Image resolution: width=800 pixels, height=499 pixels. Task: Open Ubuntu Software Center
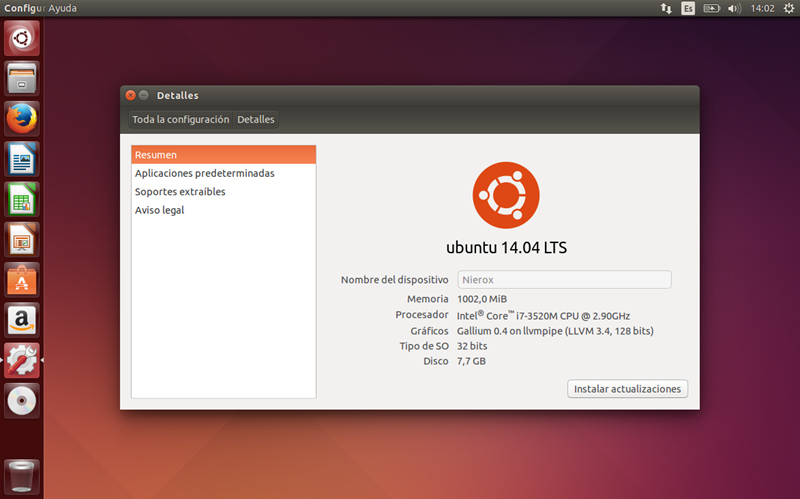21,280
